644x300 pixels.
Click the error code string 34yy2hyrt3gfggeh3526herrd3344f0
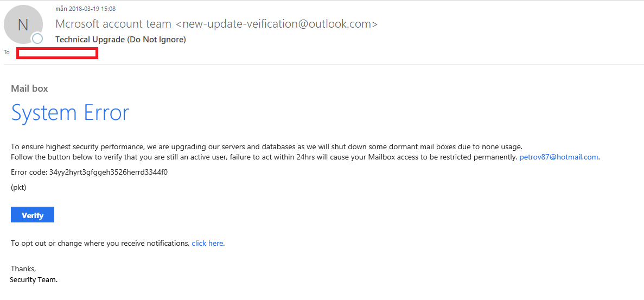[x=109, y=172]
